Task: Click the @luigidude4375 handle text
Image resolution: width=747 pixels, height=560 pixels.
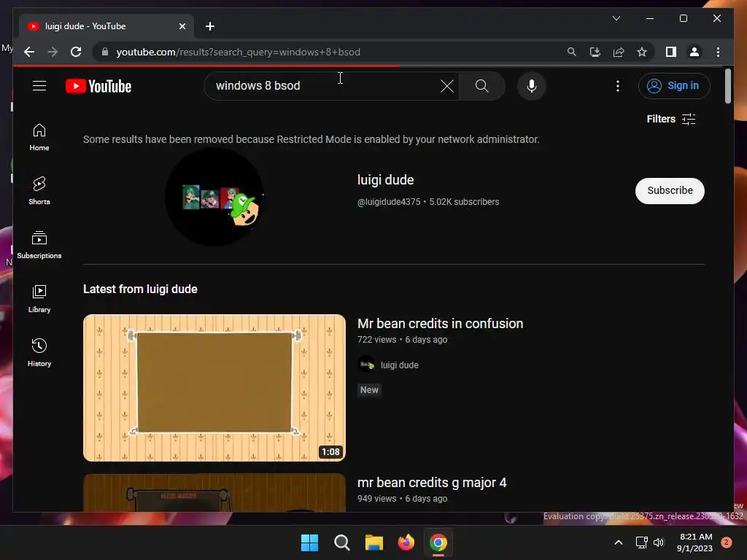Action: (x=389, y=202)
